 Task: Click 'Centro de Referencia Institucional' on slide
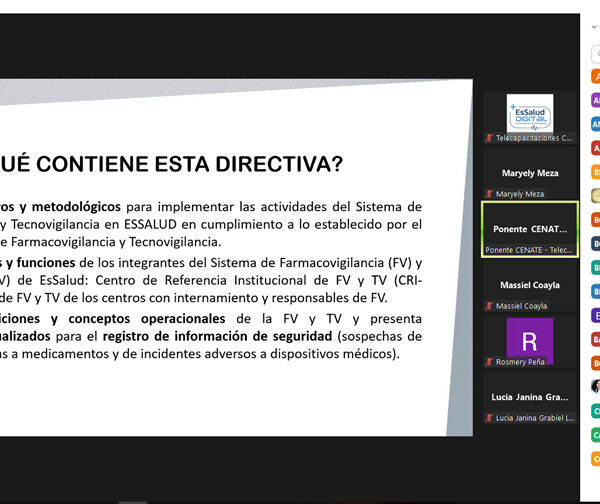click(201, 281)
